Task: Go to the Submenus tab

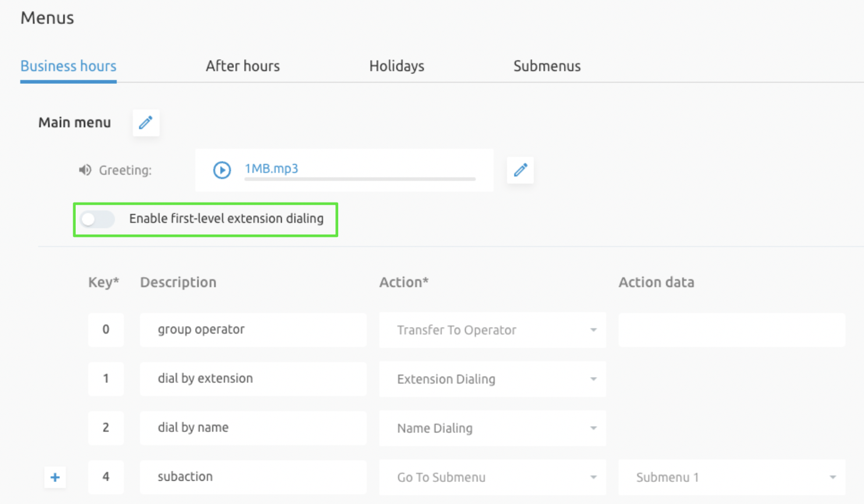Action: coord(547,66)
